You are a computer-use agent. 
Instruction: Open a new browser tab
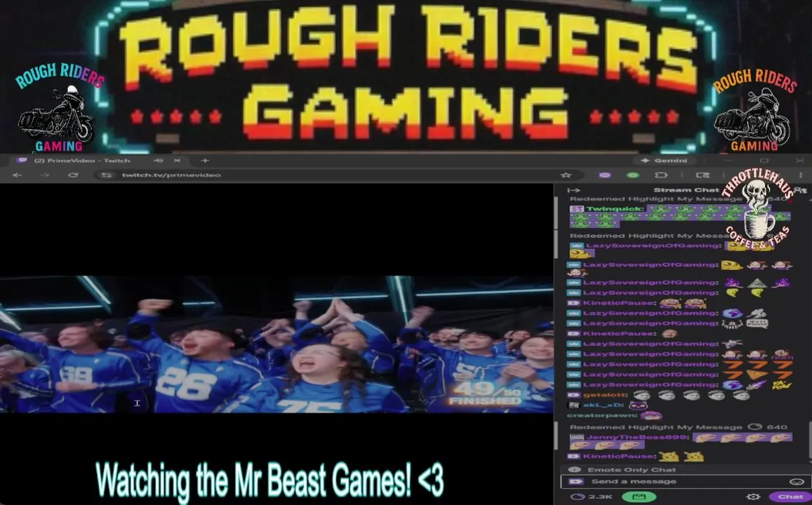coord(205,161)
